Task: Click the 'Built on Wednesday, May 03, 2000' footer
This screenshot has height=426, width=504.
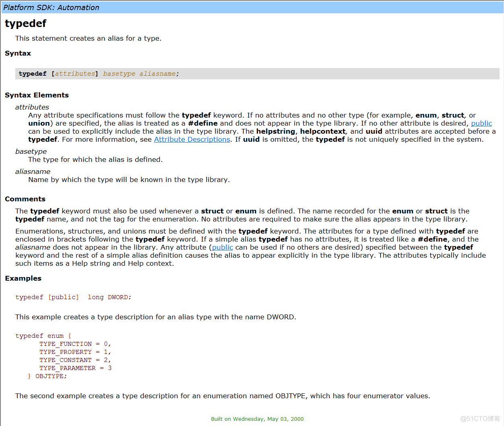Action: coord(257,419)
